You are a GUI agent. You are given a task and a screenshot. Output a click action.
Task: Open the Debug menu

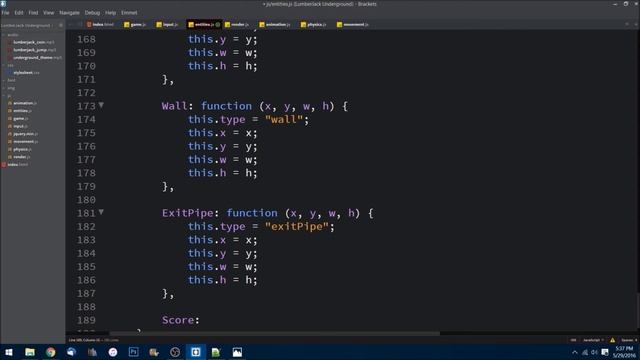[x=92, y=13]
